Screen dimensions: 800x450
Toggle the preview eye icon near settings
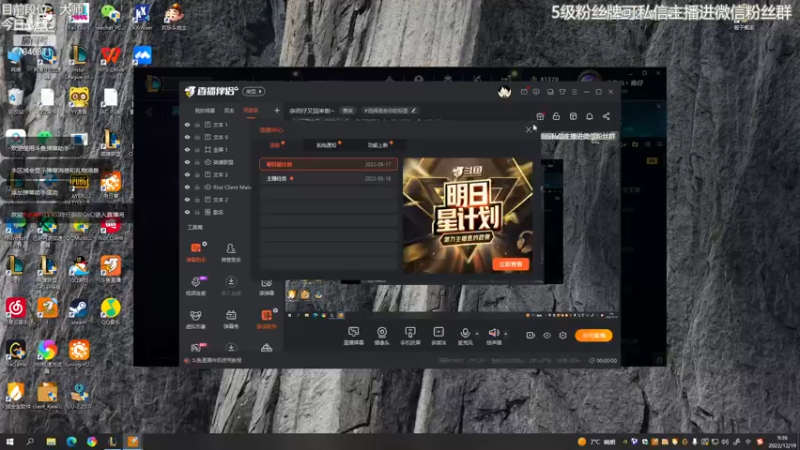[x=547, y=335]
